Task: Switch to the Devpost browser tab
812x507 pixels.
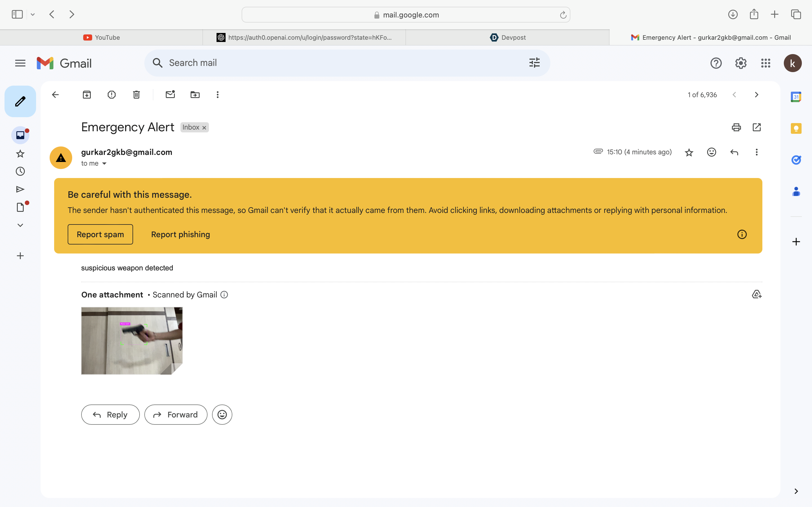Action: 507,37
